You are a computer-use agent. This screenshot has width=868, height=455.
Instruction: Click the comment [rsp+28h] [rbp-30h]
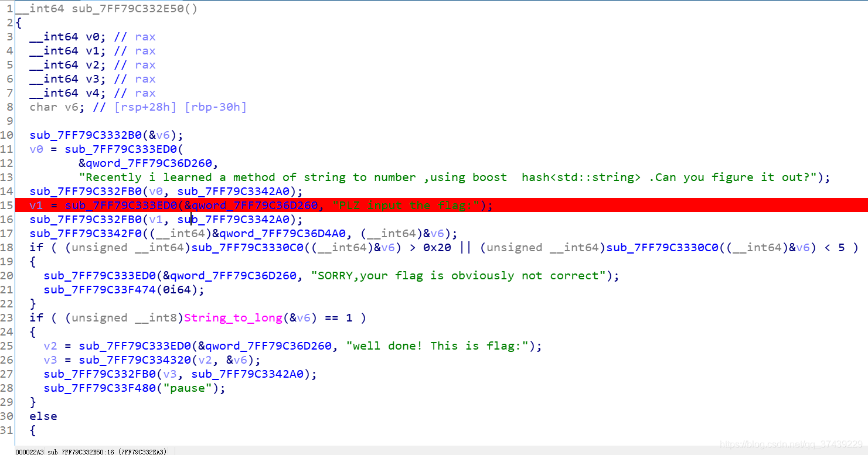pyautogui.click(x=181, y=107)
